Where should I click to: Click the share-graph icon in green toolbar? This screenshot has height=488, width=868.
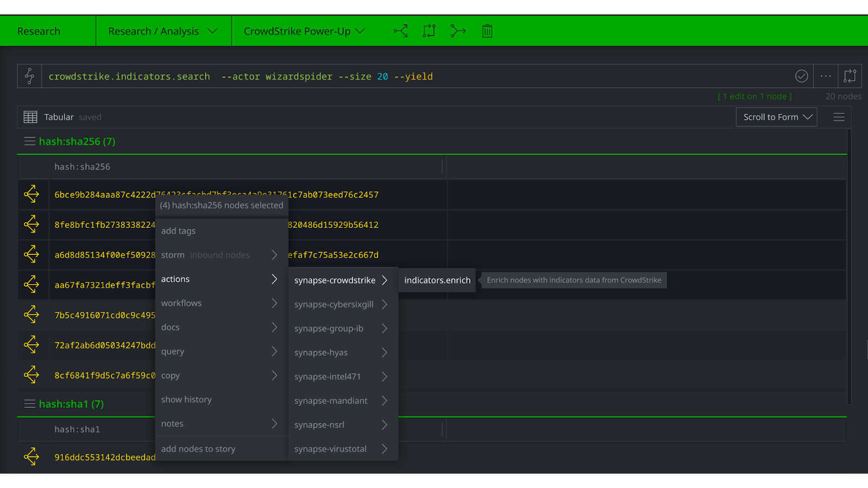(400, 31)
